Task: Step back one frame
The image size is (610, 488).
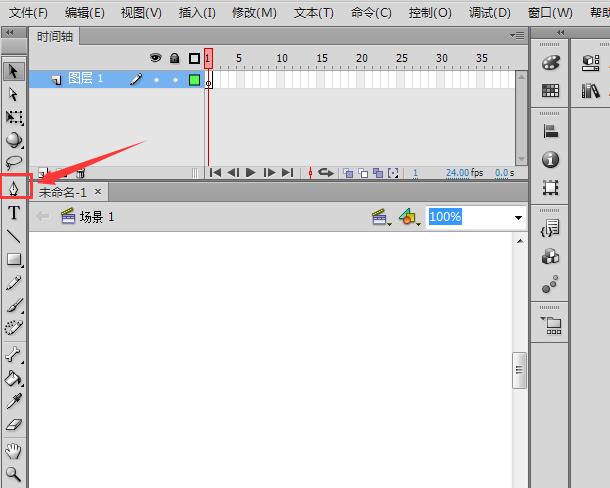Action: pos(233,172)
